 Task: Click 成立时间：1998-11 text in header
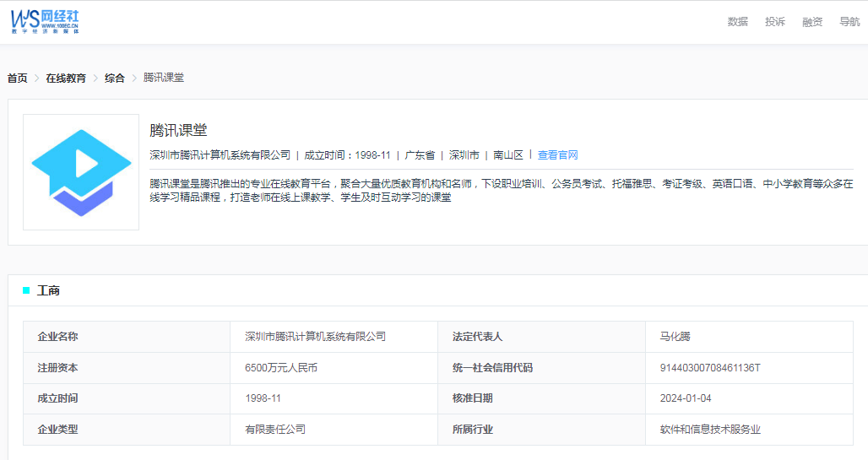click(x=347, y=155)
